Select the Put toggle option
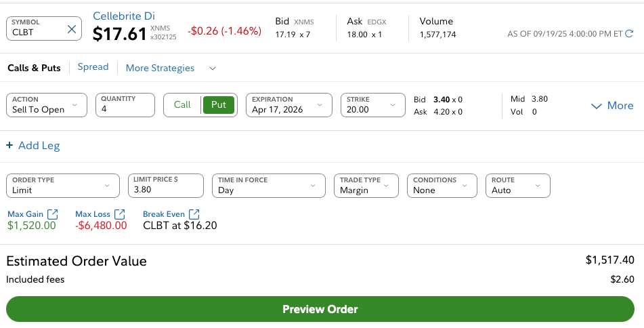644x328 pixels. [x=218, y=105]
